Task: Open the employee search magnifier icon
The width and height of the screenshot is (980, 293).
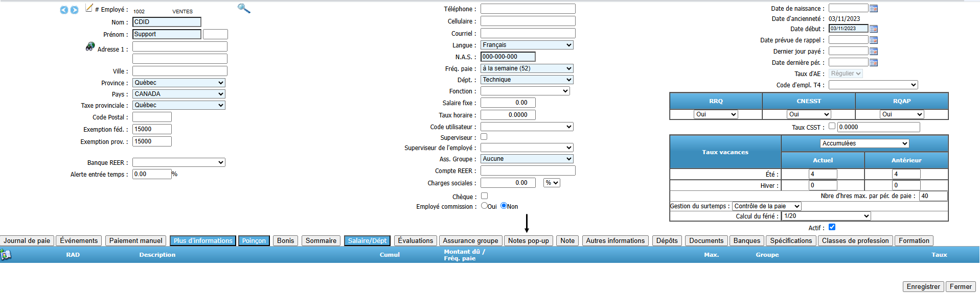Action: 244,8
